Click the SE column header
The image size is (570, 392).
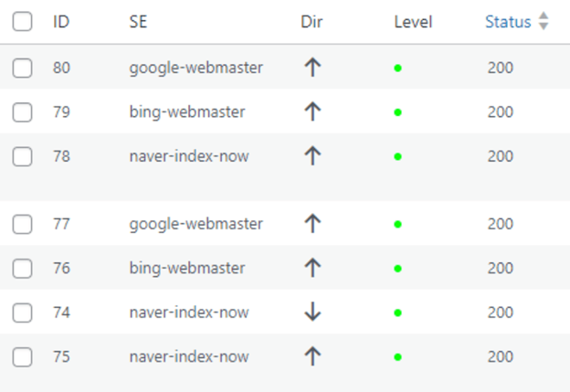point(138,22)
